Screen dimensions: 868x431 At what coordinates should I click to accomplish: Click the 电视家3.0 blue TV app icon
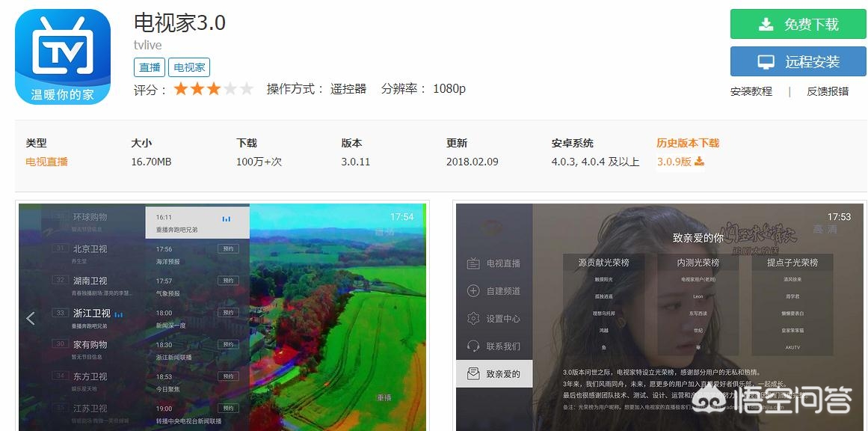tap(63, 57)
